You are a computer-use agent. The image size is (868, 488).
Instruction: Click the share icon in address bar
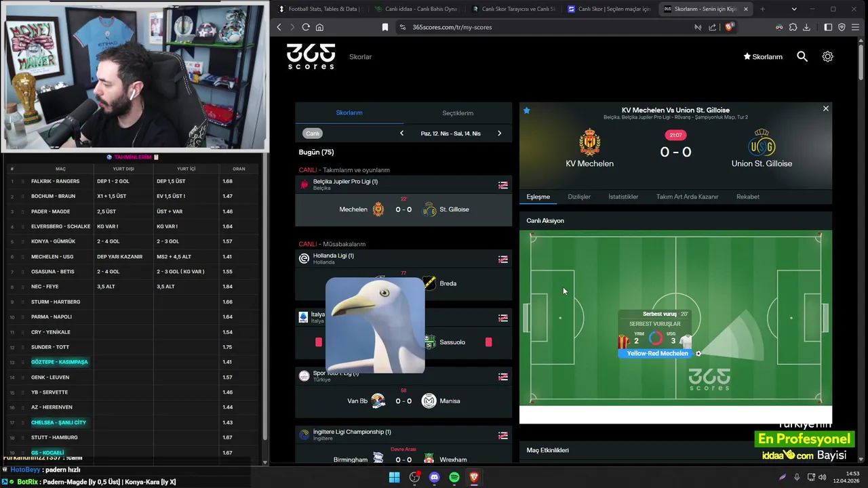(x=713, y=27)
